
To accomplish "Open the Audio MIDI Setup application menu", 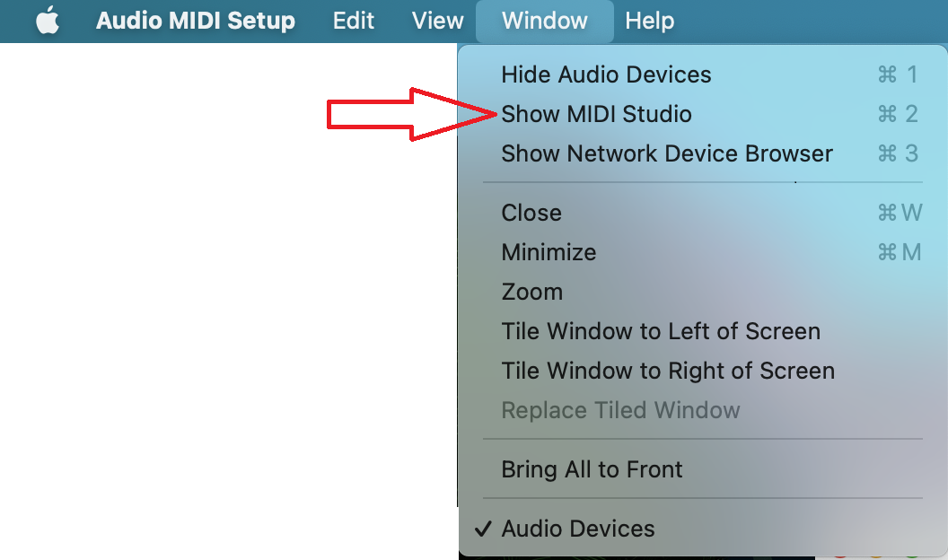I will tap(196, 21).
